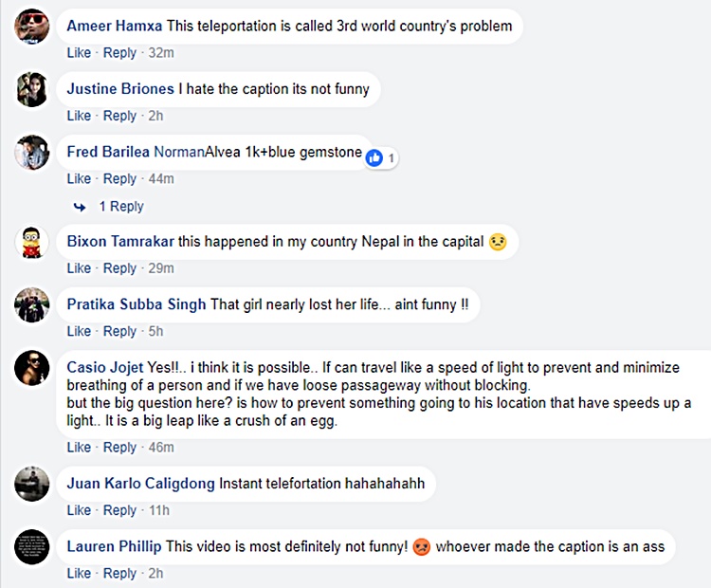711x588 pixels.
Task: Open Lauren Phillip's profile picture
Action: click(32, 546)
